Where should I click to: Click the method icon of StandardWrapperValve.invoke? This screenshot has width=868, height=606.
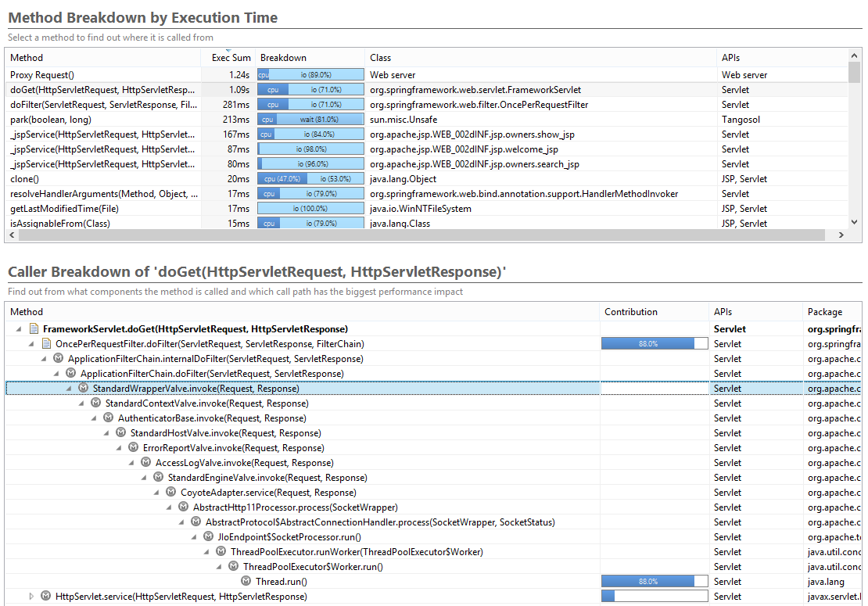84,389
